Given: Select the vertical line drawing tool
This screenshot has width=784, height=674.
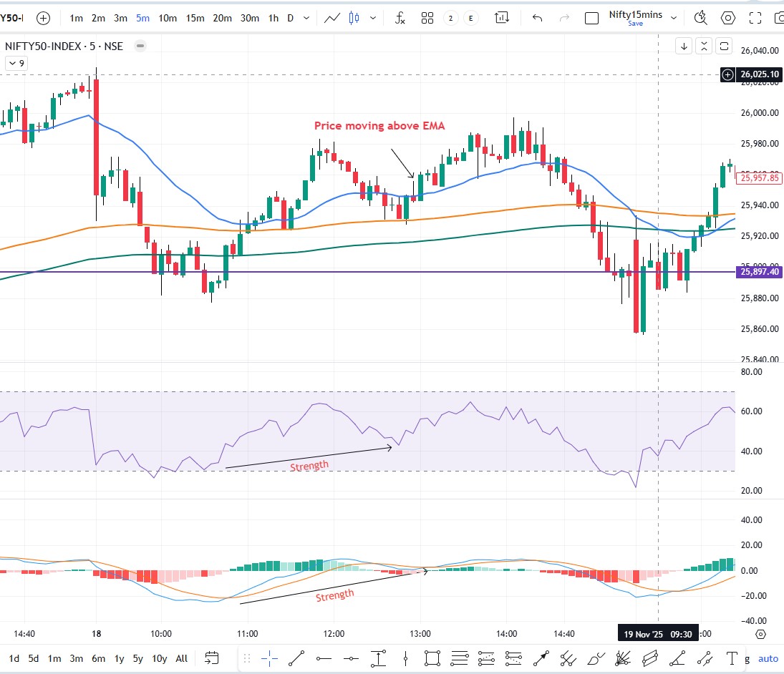Looking at the screenshot, I should [x=405, y=658].
